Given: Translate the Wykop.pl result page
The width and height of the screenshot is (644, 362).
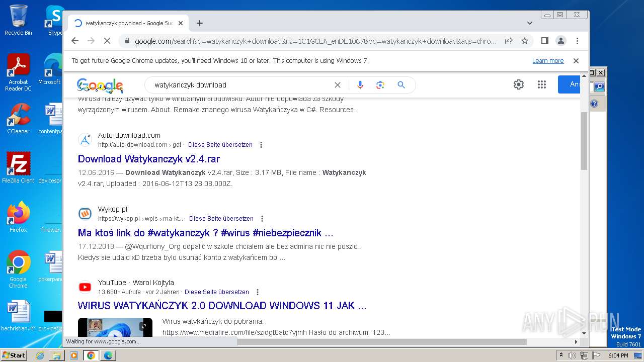Looking at the screenshot, I should click(x=221, y=219).
